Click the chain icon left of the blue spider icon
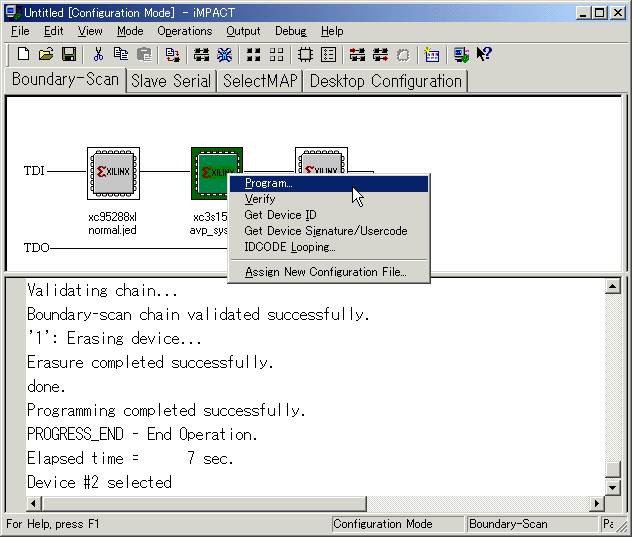The width and height of the screenshot is (632, 537). 201,54
